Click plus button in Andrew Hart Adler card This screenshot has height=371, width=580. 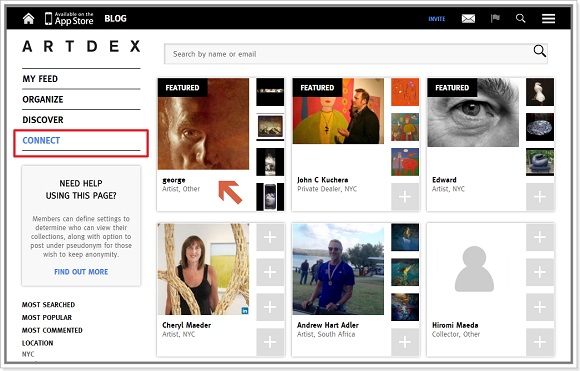tap(405, 342)
